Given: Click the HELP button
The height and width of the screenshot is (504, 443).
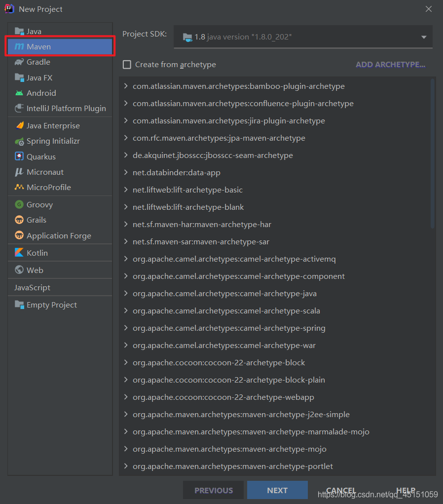Looking at the screenshot, I should (406, 490).
